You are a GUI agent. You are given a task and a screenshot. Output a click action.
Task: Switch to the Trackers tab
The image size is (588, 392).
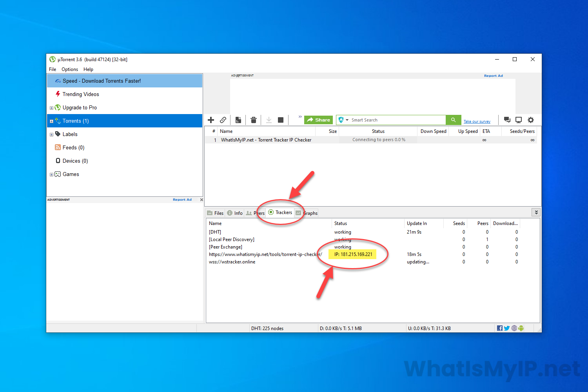pos(280,212)
